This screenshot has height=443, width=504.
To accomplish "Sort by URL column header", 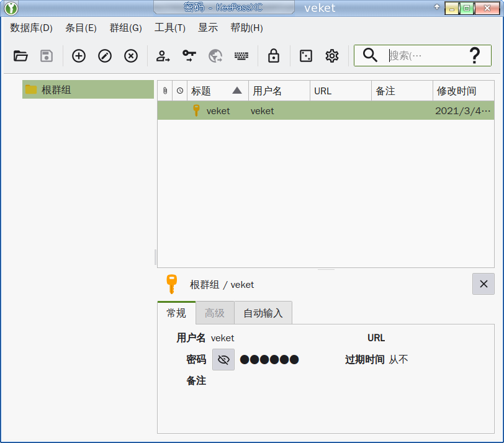I will (341, 91).
